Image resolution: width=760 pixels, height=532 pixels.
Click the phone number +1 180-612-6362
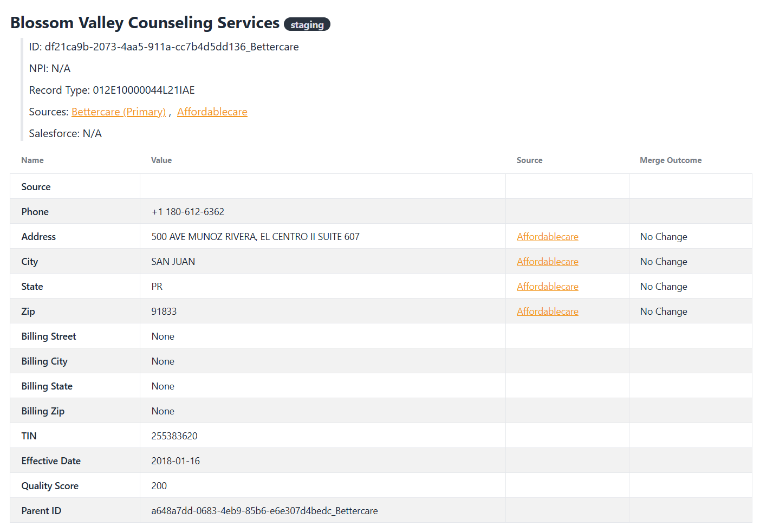pos(188,212)
